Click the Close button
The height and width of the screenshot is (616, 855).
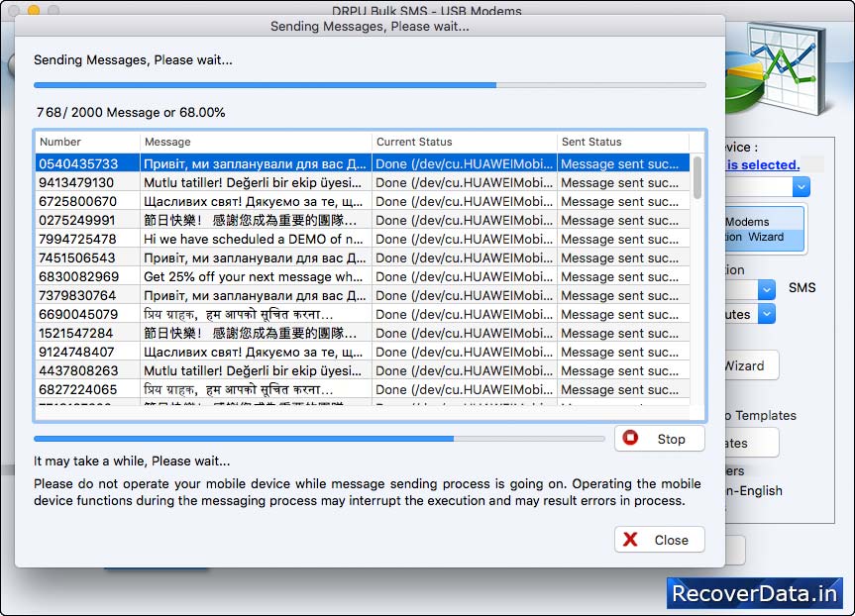(x=659, y=540)
